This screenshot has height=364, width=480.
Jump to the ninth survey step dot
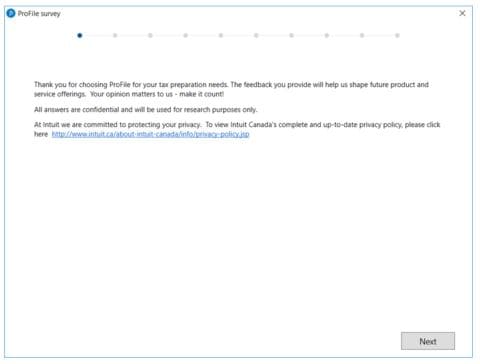click(x=362, y=35)
